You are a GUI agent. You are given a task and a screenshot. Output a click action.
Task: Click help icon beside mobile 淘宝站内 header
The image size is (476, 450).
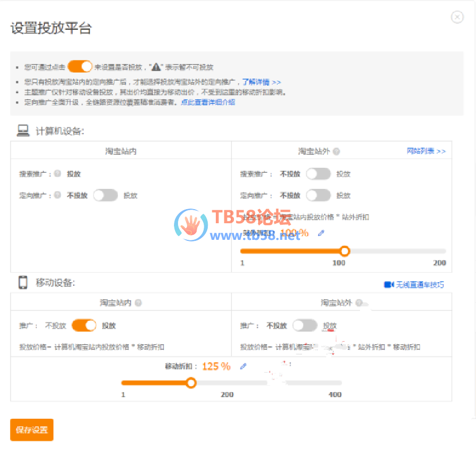[138, 302]
